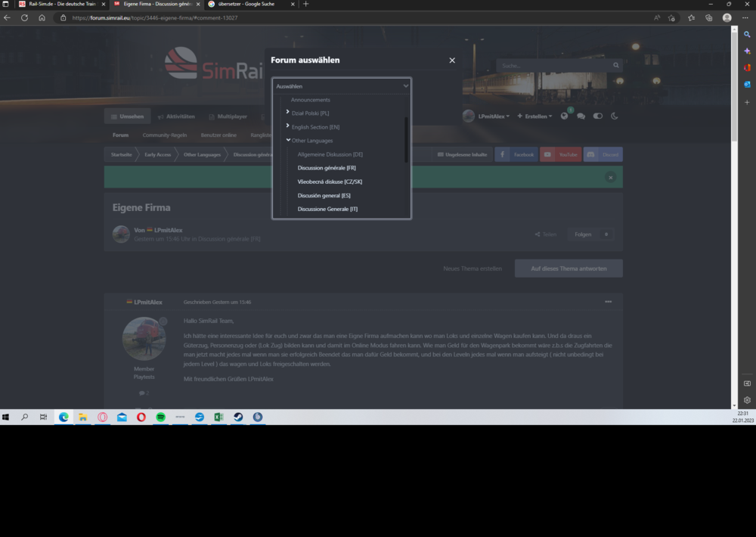This screenshot has height=537, width=756.
Task: Click Neues Thema erstellen
Action: [472, 268]
